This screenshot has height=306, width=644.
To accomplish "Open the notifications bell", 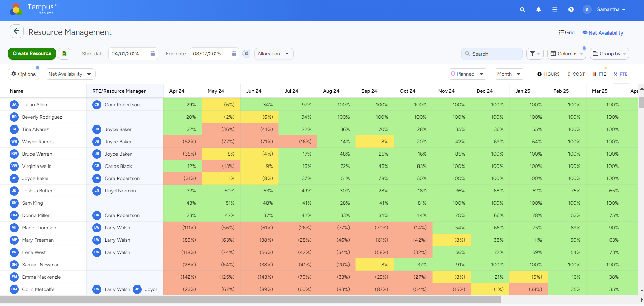I will click(539, 10).
